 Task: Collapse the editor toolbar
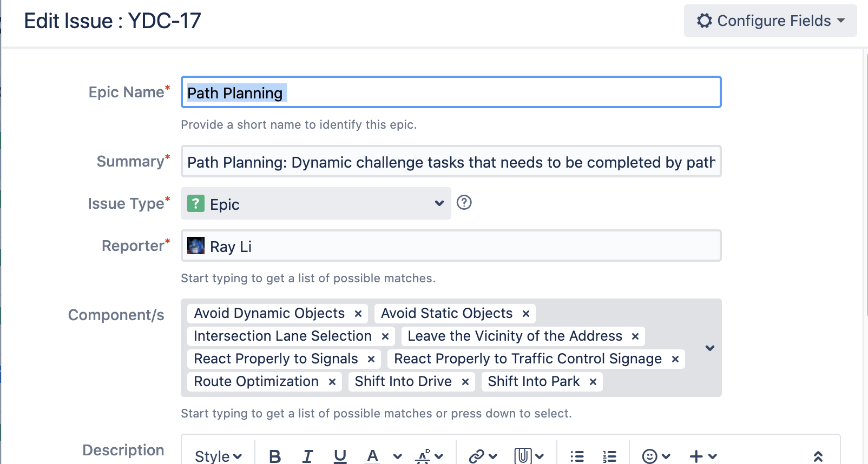point(818,456)
